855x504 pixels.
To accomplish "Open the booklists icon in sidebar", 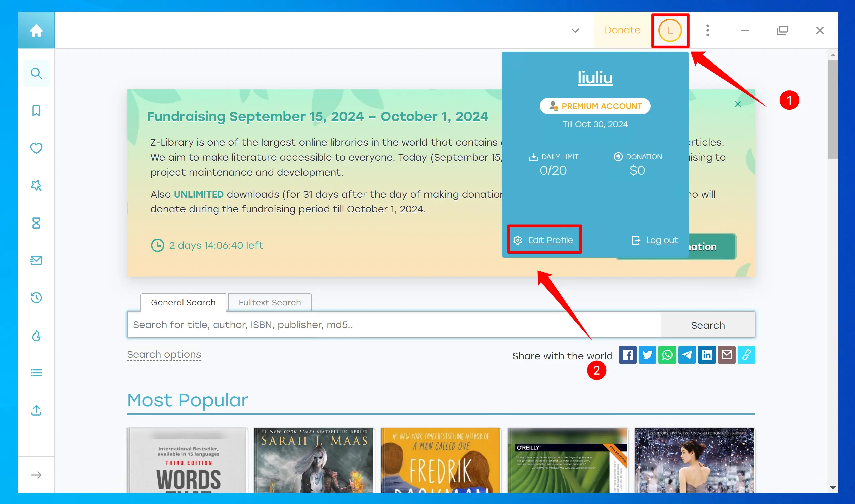I will point(36,373).
